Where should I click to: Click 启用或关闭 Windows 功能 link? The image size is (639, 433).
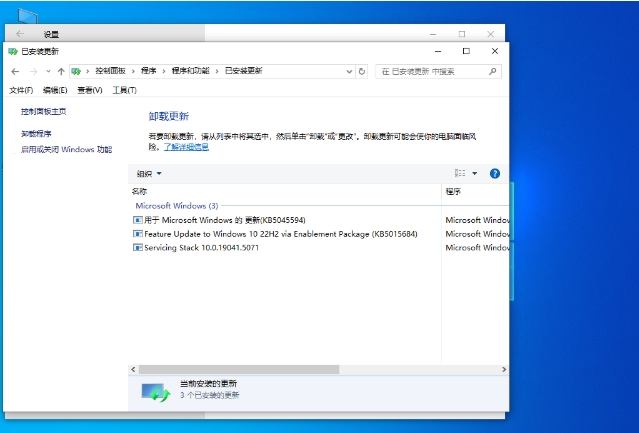(66, 149)
